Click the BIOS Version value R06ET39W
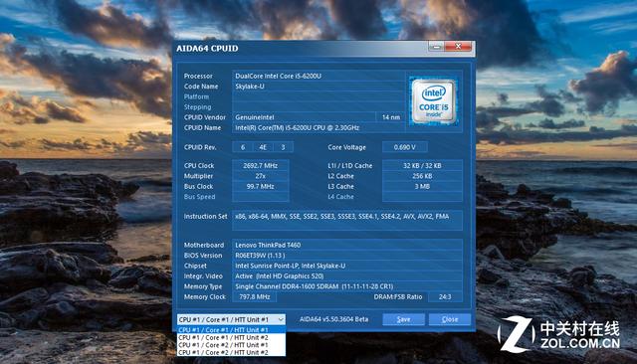Viewport: 637px width, 364px height. click(347, 256)
